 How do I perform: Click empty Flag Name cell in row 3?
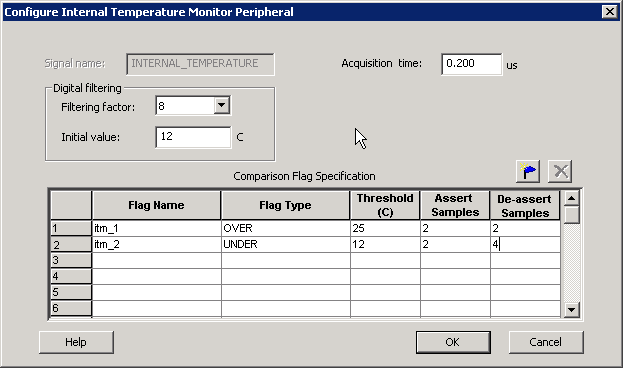157,260
